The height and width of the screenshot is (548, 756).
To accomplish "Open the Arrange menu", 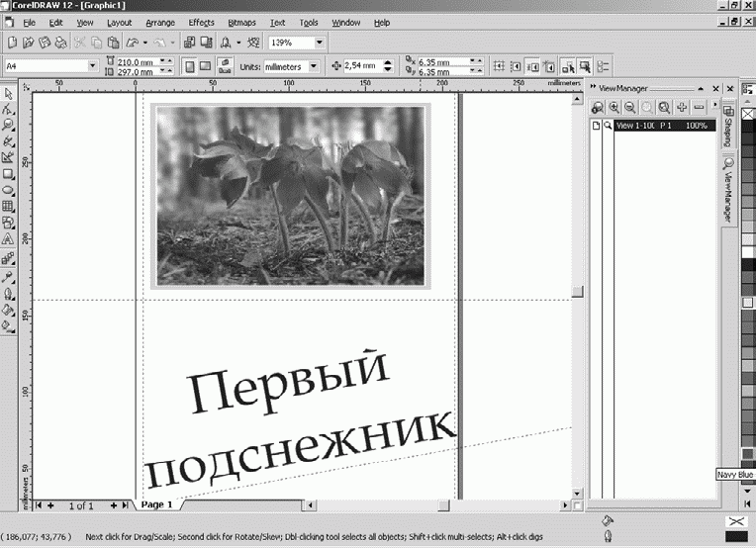I will [159, 22].
